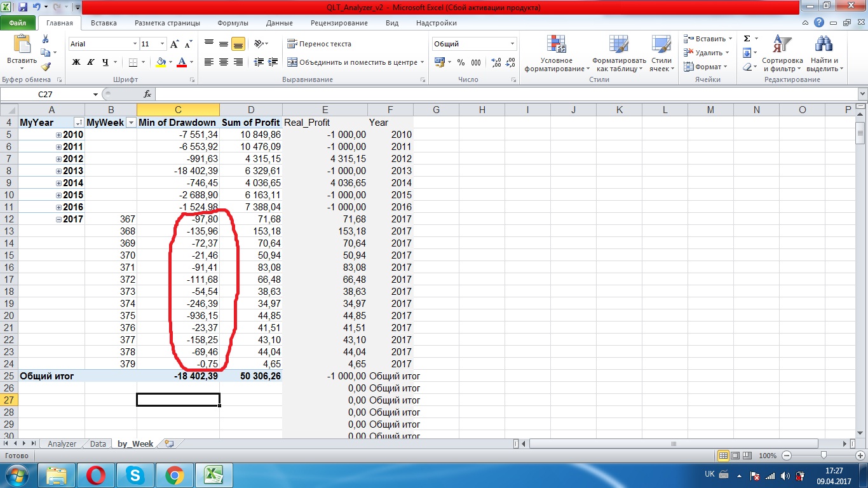Align cell text to the right

pyautogui.click(x=238, y=62)
